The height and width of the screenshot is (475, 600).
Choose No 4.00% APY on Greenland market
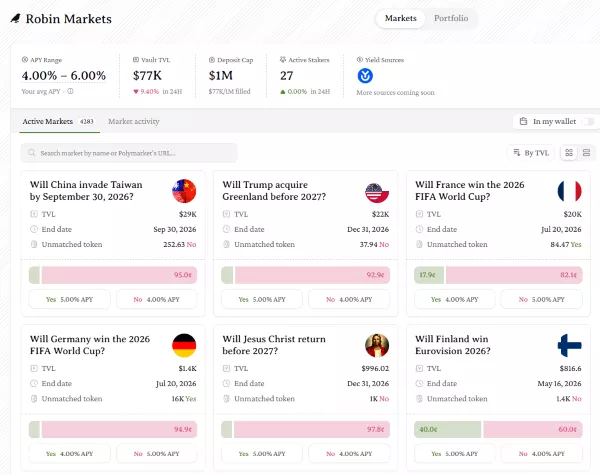tap(349, 299)
